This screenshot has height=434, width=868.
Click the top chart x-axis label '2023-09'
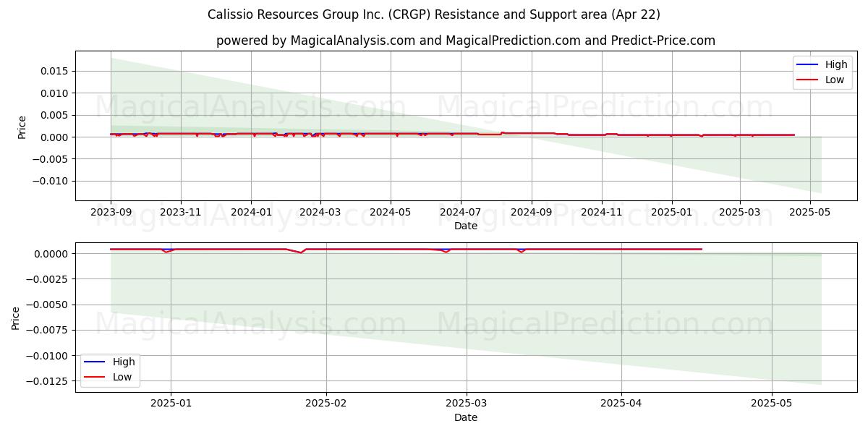pos(111,213)
